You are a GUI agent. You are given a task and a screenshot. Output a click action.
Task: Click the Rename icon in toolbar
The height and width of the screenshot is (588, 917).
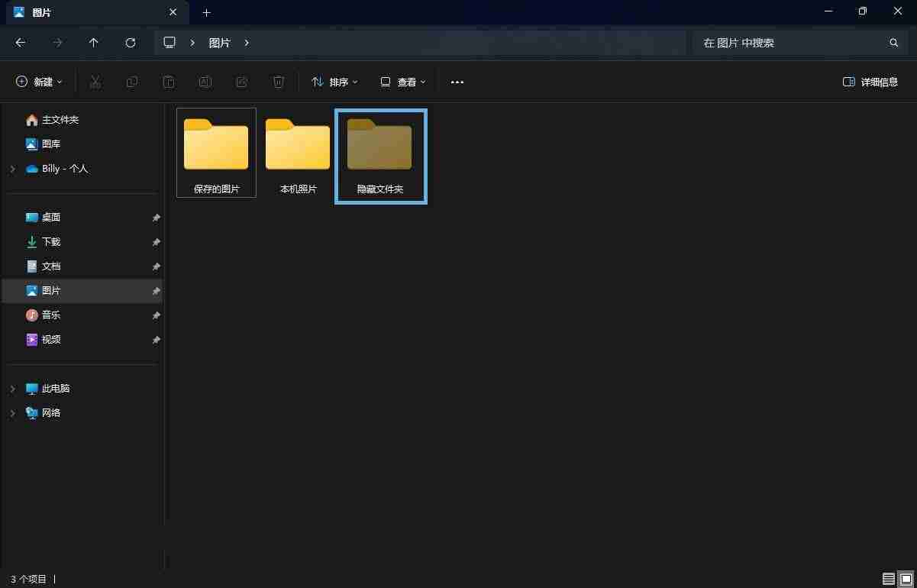coord(205,82)
